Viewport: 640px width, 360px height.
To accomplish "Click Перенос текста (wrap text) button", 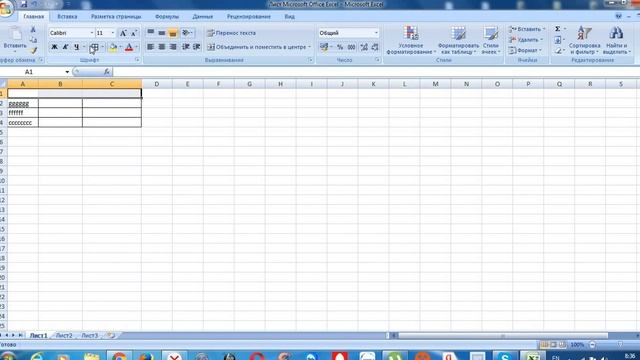I will pyautogui.click(x=231, y=33).
